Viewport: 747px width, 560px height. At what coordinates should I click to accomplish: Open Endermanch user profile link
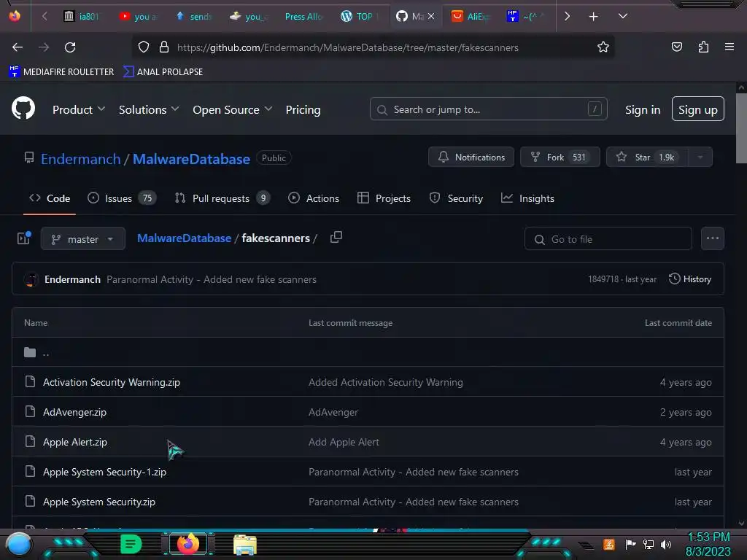[80, 158]
